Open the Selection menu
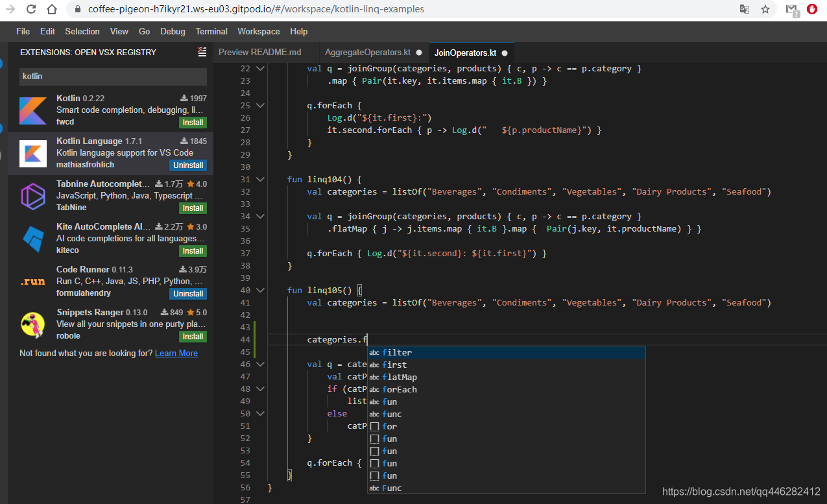The width and height of the screenshot is (827, 504). point(82,31)
